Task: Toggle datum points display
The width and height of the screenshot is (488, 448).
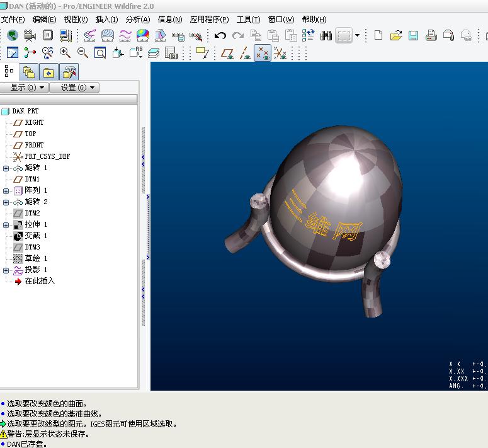Action: pos(263,53)
